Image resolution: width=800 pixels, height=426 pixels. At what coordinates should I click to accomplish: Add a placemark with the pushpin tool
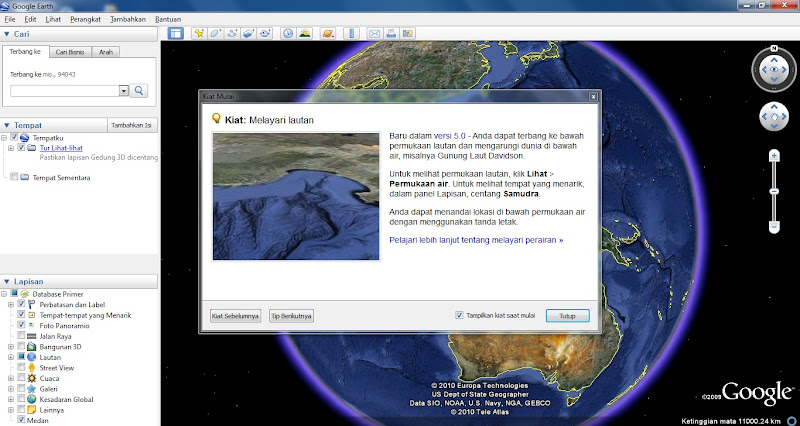(199, 34)
